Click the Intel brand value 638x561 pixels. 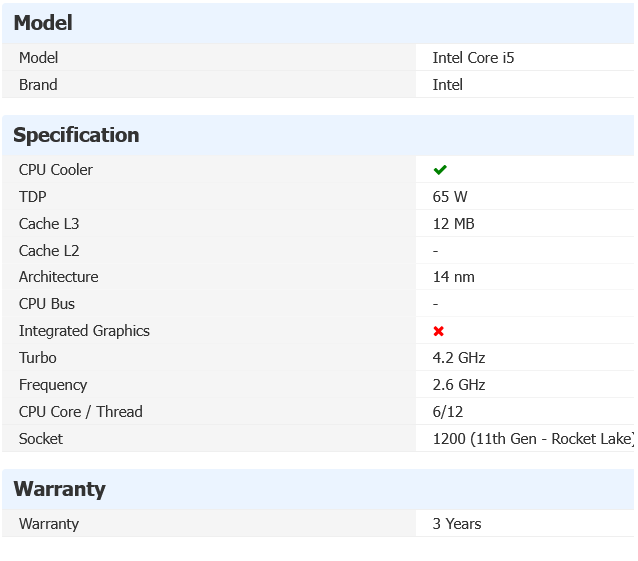(448, 85)
